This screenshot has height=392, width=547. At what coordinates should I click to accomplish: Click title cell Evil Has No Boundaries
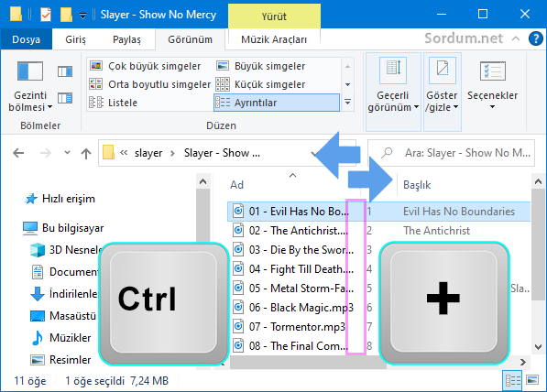459,211
